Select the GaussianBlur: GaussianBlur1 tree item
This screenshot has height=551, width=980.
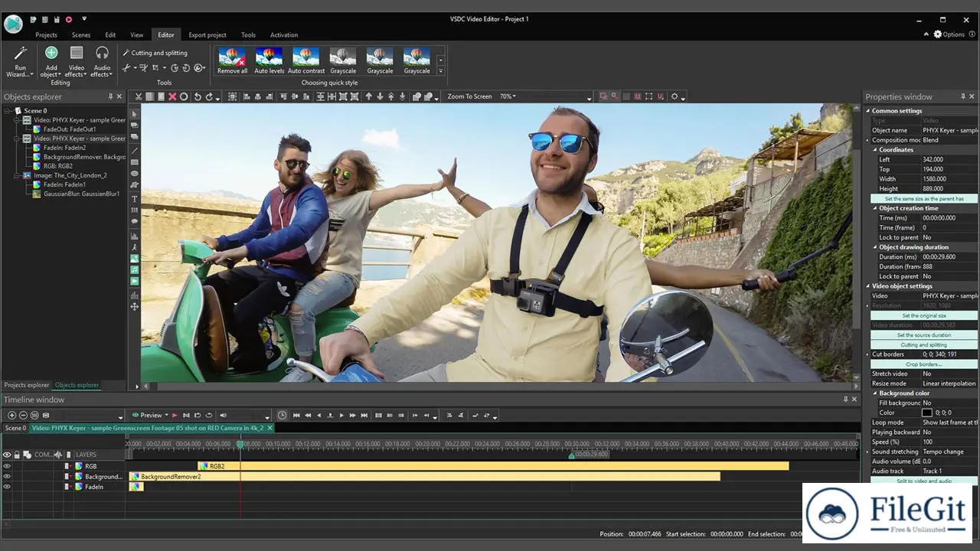point(76,194)
